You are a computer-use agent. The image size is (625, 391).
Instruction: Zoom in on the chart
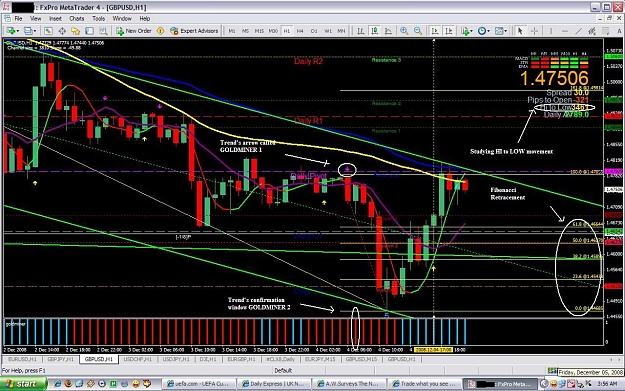(404, 31)
